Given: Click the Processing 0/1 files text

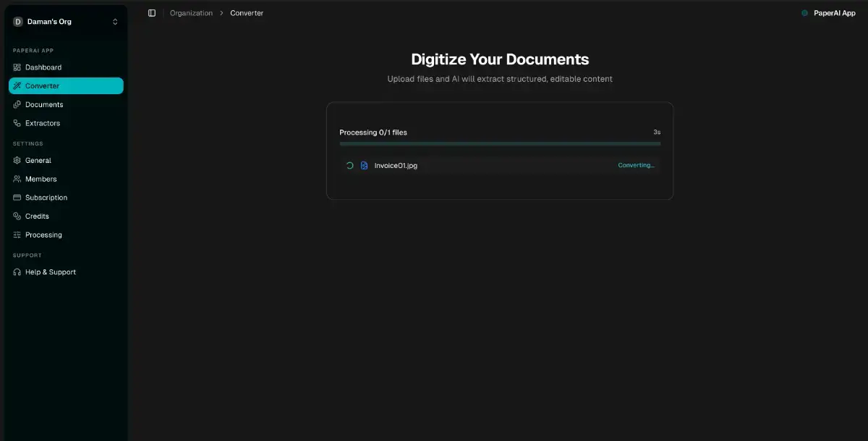Looking at the screenshot, I should point(373,133).
